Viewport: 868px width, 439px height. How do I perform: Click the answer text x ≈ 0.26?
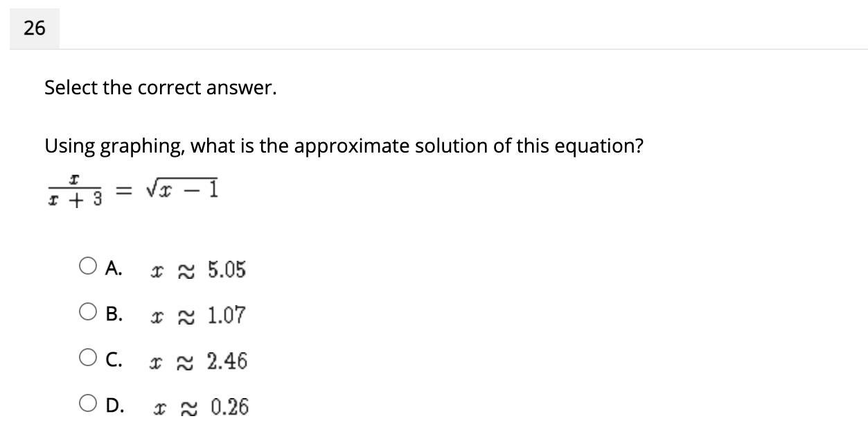point(201,407)
